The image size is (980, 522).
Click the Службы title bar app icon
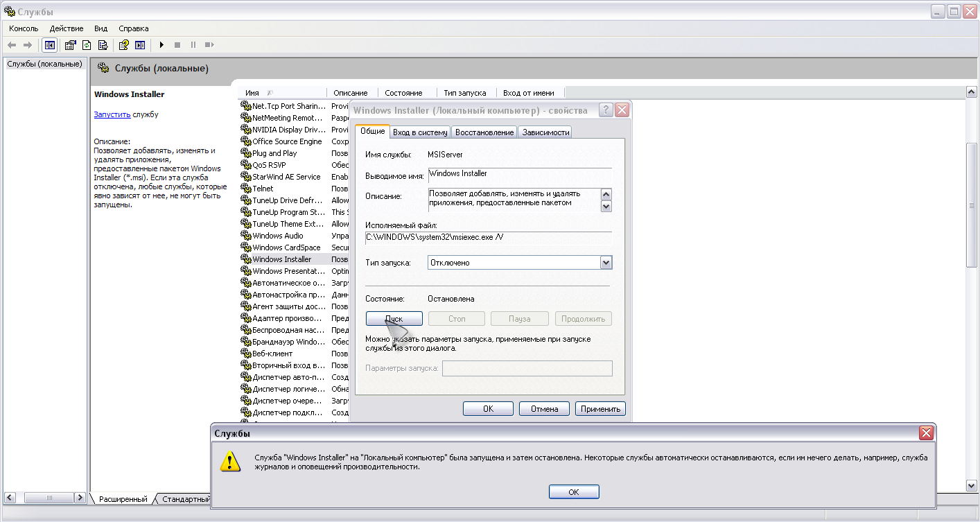pos(9,12)
